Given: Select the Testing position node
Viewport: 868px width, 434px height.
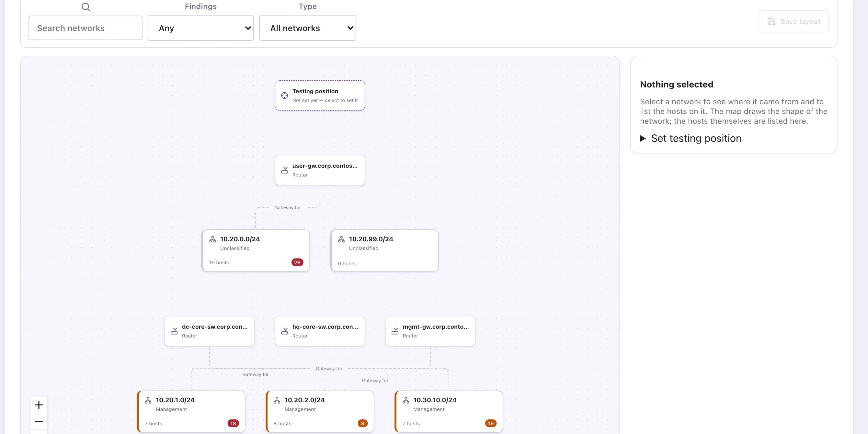Looking at the screenshot, I should pyautogui.click(x=320, y=95).
